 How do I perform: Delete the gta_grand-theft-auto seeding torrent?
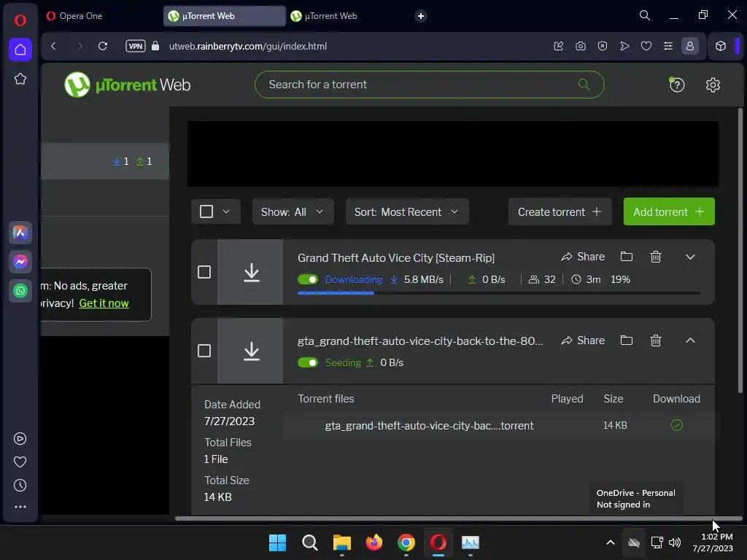click(656, 340)
